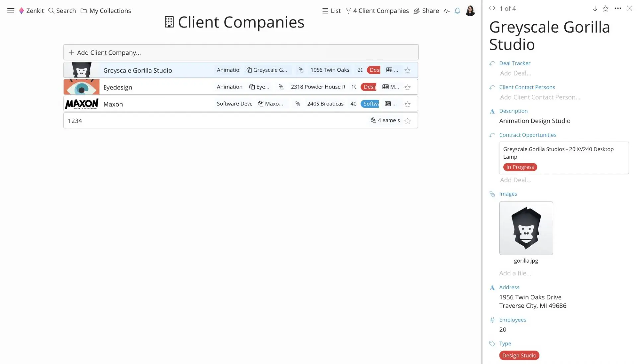Select the Greyscale Gorilla Studio row title
This screenshot has width=637, height=364.
pyautogui.click(x=137, y=70)
